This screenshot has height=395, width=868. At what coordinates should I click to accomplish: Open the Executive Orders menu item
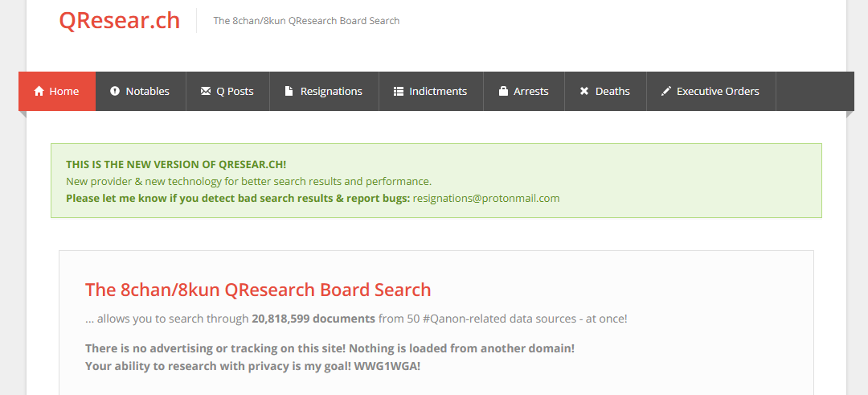pos(710,92)
